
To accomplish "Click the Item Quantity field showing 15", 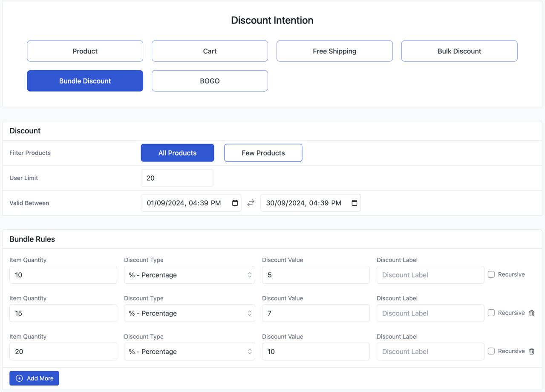I will 63,313.
